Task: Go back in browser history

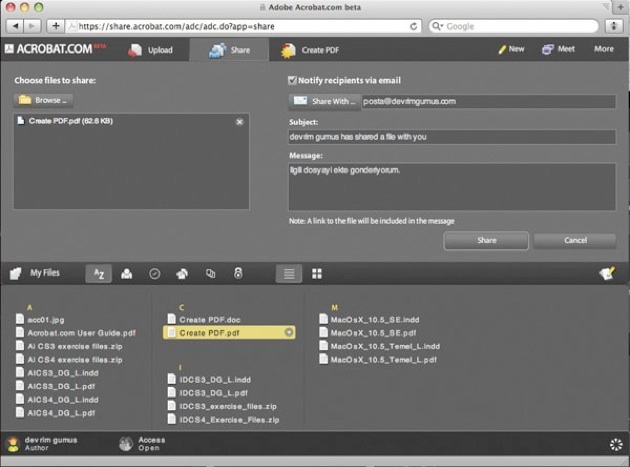Action: pyautogui.click(x=15, y=26)
